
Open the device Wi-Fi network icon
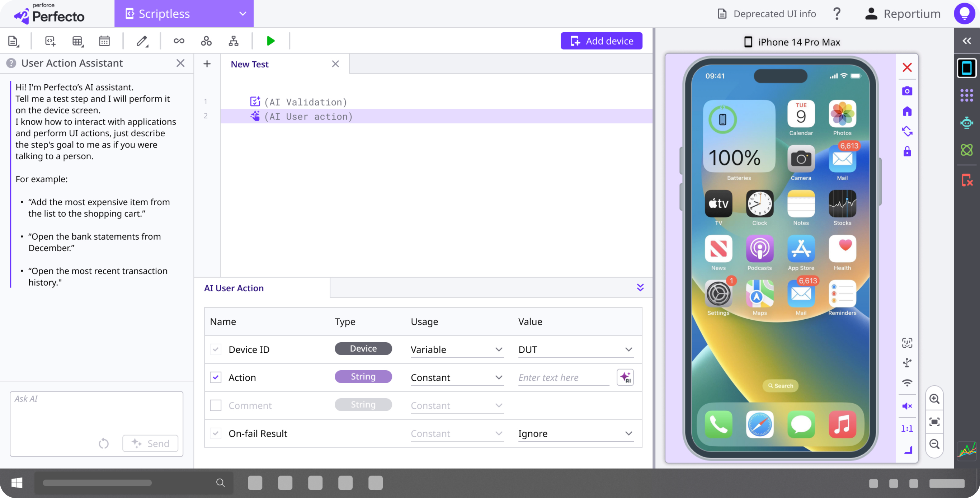907,383
